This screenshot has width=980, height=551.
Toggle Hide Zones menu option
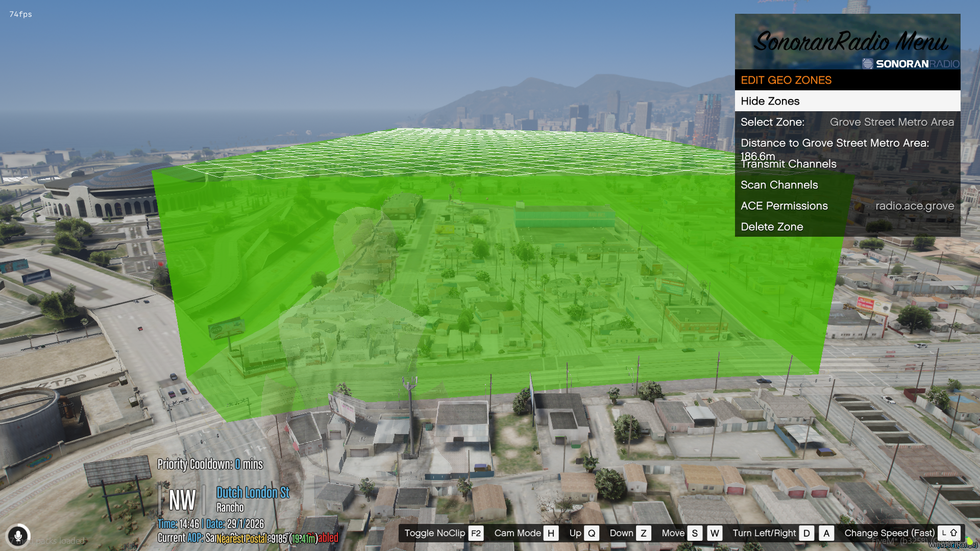pyautogui.click(x=847, y=101)
